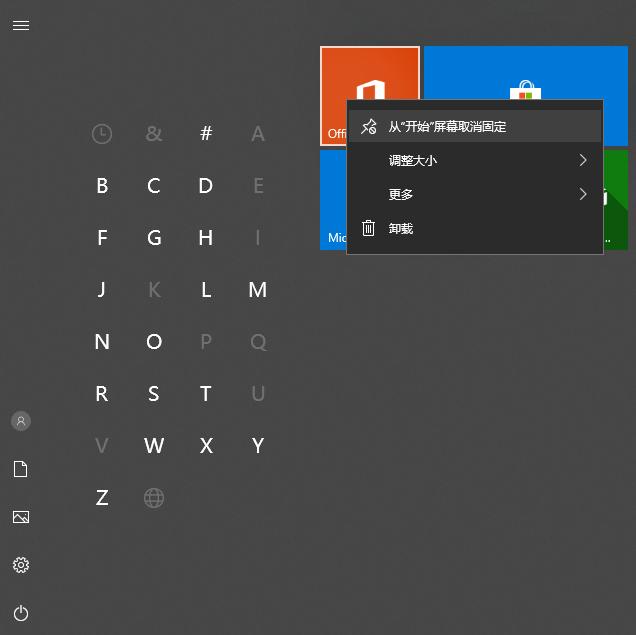Screen dimensions: 636x635
Task: Jump to letter M in app list
Action: point(258,290)
